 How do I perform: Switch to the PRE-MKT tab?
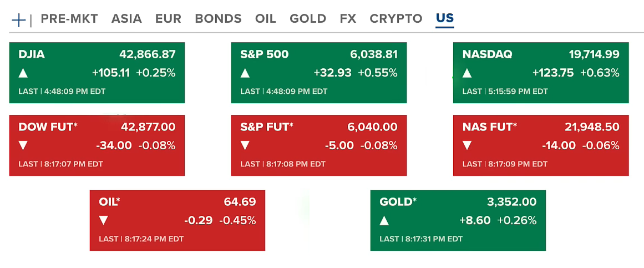(69, 19)
